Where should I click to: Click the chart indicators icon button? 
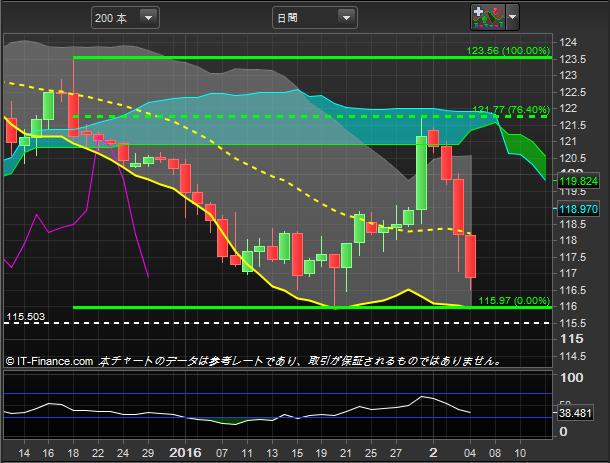(x=488, y=17)
